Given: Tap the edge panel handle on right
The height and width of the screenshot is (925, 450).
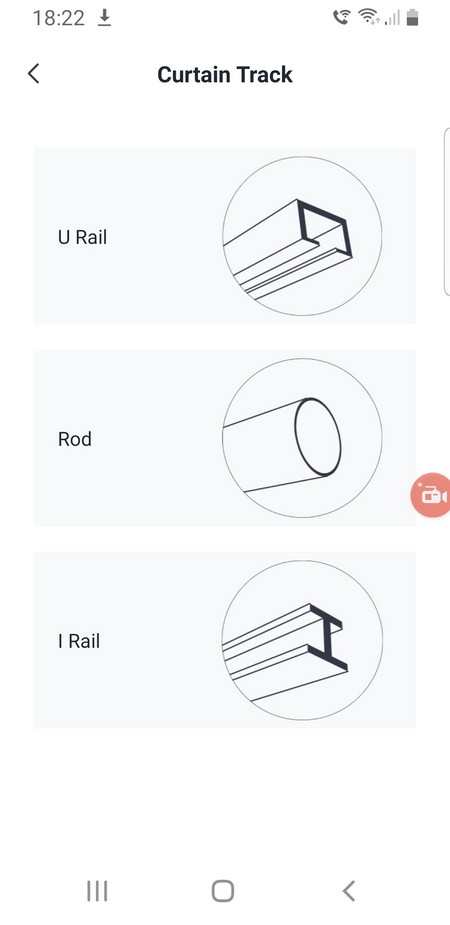Looking at the screenshot, I should click(446, 211).
